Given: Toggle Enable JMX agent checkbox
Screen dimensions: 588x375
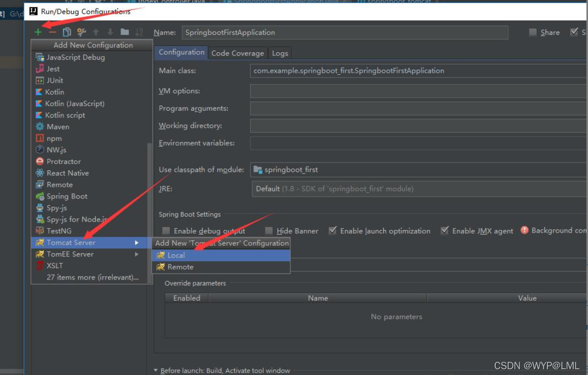Looking at the screenshot, I should coord(444,230).
